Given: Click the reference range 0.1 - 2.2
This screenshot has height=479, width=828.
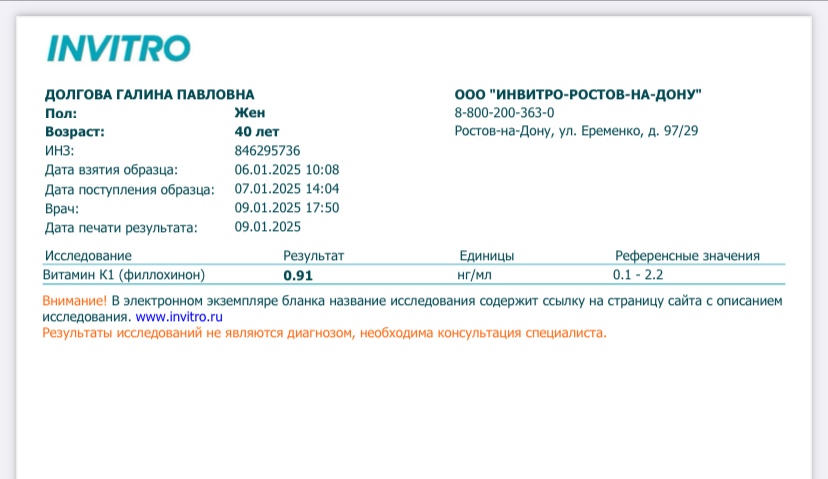Looking at the screenshot, I should tap(638, 275).
